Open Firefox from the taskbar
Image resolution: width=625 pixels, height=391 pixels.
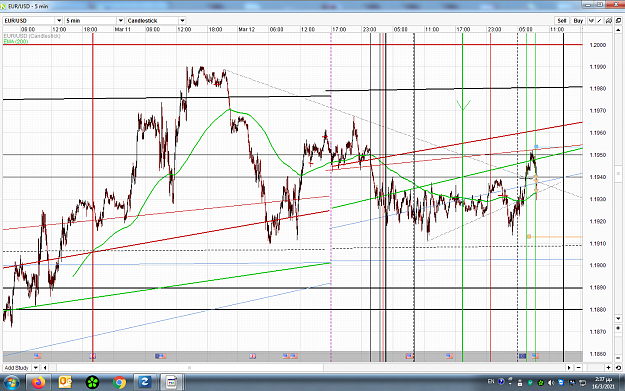tap(39, 383)
